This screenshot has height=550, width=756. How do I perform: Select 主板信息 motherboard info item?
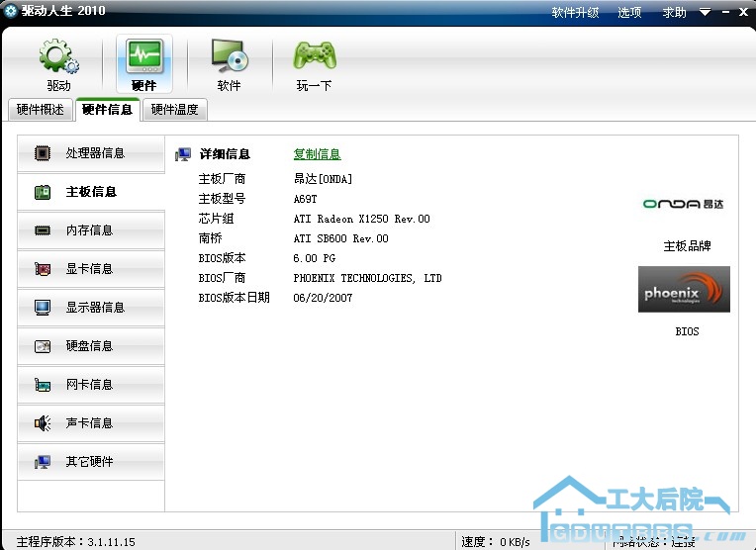[x=91, y=192]
